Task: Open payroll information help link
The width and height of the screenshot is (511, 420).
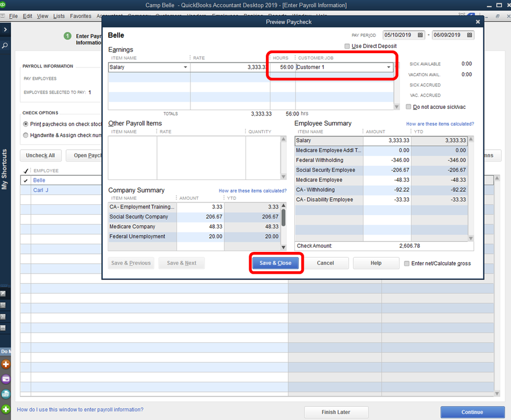Action: click(80, 410)
